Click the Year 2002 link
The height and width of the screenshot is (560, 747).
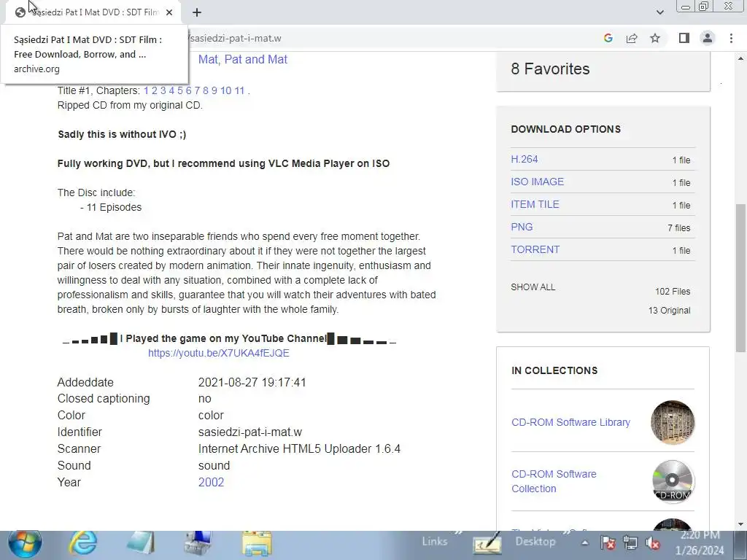(x=211, y=483)
